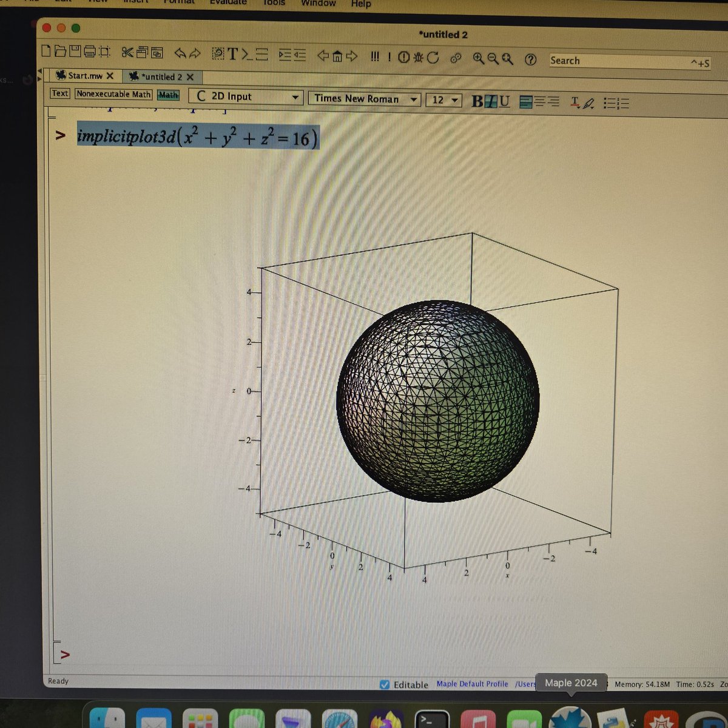This screenshot has height=728, width=728.
Task: Execute selected group with single exclamation icon
Action: [x=389, y=57]
